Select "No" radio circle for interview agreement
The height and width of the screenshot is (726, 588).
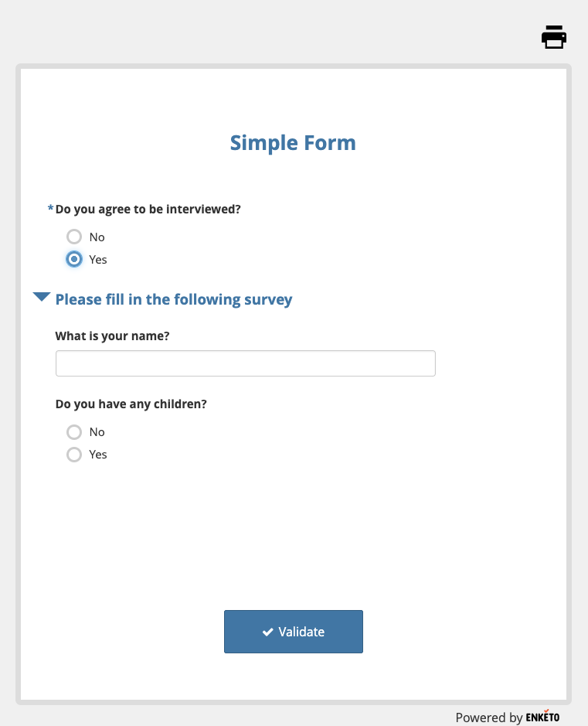pos(74,237)
